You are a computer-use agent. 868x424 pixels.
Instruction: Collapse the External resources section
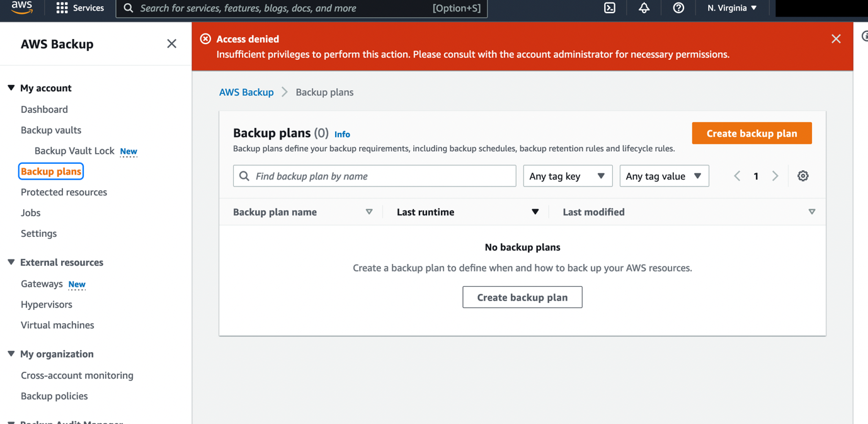11,262
